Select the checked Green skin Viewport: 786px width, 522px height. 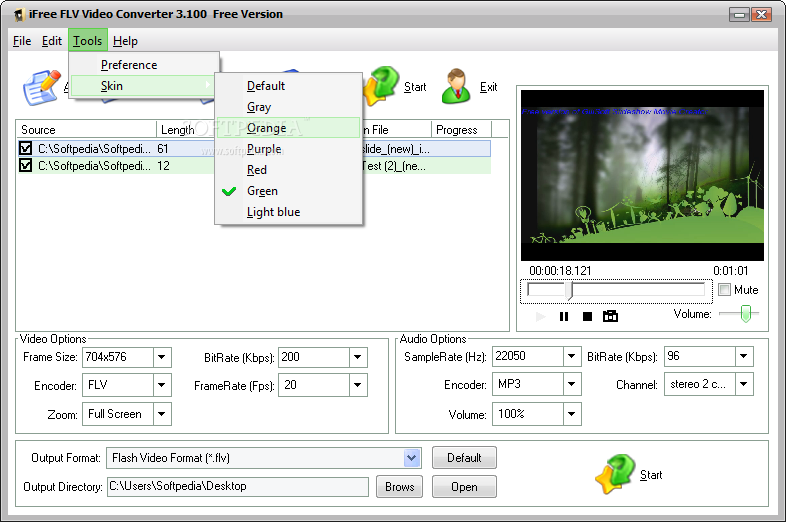288,191
